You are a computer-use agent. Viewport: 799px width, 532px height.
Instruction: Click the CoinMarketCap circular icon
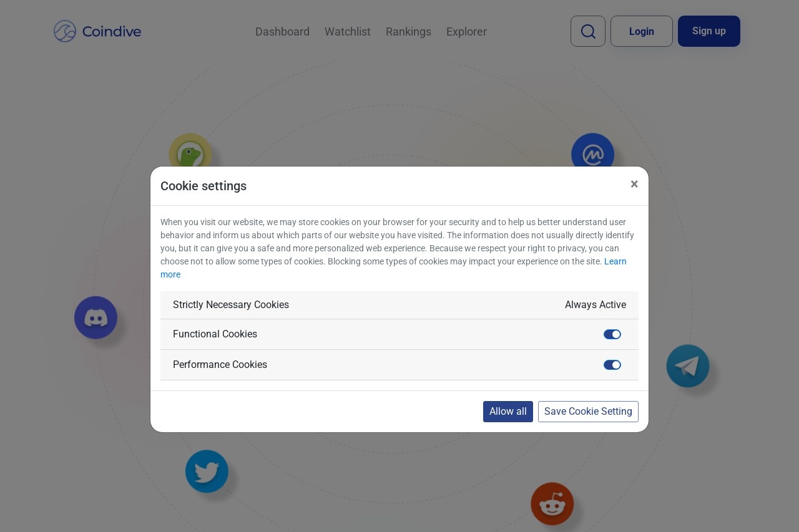click(592, 154)
